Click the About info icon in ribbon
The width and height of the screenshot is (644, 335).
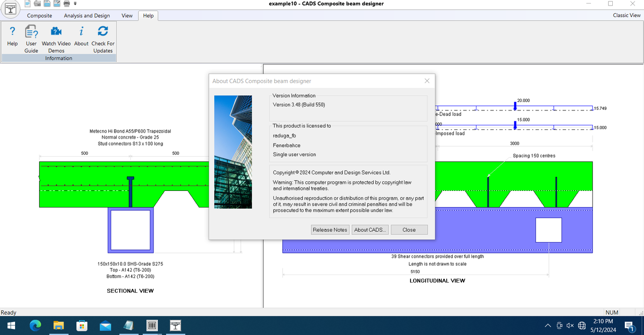(81, 37)
